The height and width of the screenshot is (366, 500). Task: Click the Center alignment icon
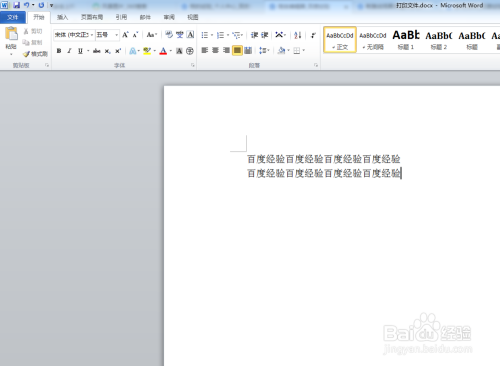pyautogui.click(x=215, y=50)
